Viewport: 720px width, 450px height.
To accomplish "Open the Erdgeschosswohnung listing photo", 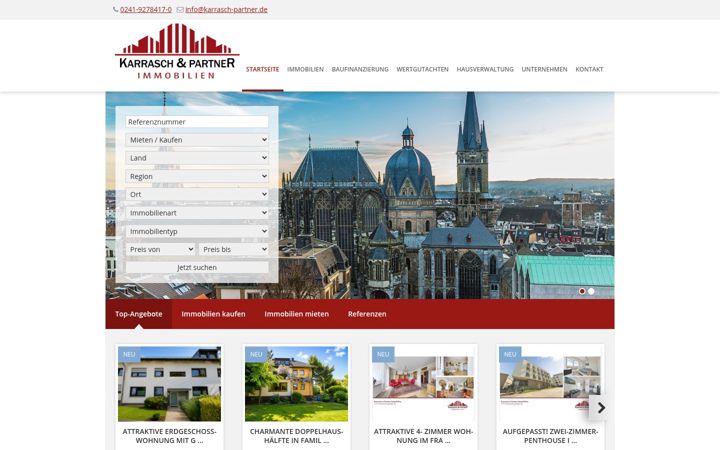I will (x=169, y=384).
